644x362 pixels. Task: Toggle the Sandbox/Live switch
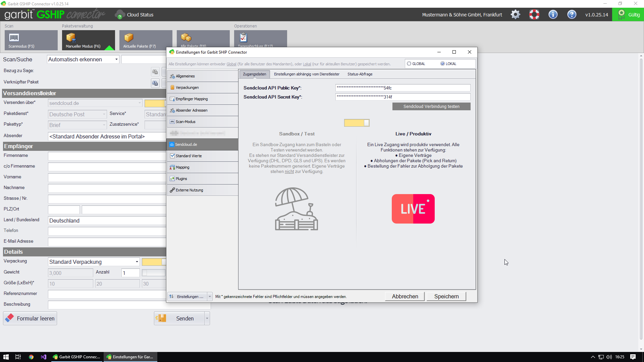tap(357, 123)
